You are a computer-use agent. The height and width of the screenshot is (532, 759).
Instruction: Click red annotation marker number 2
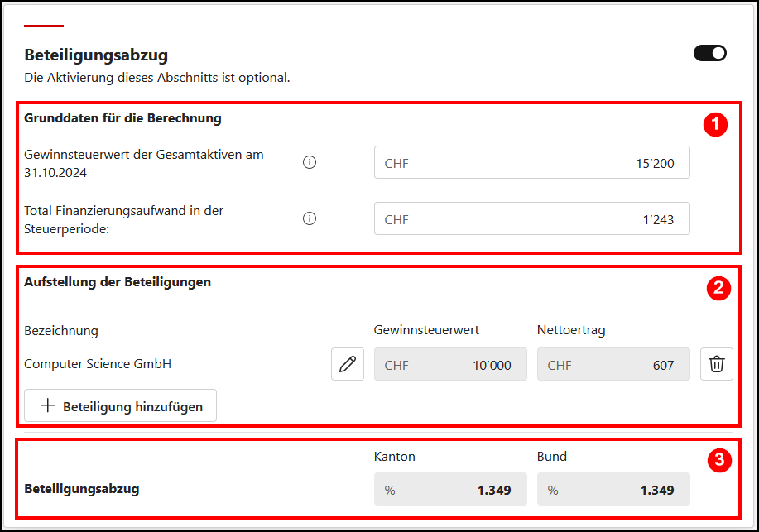718,288
